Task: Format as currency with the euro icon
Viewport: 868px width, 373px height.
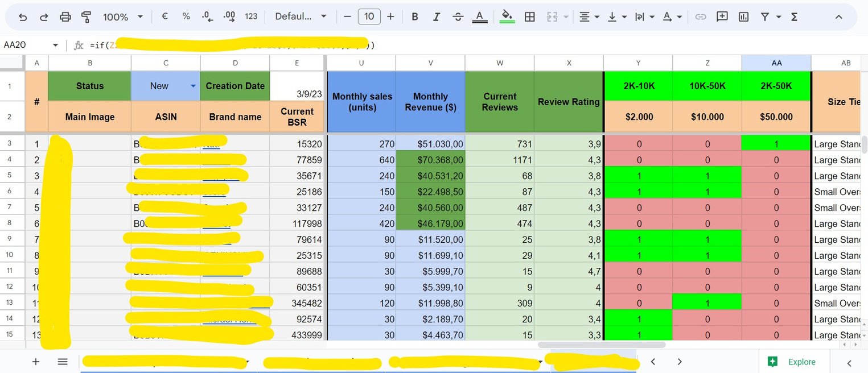Action: point(165,16)
